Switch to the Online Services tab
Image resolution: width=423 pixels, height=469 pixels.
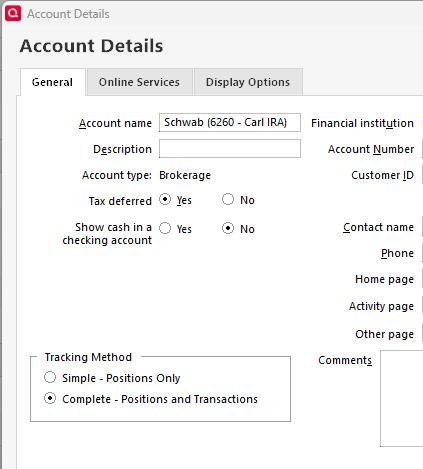click(139, 82)
